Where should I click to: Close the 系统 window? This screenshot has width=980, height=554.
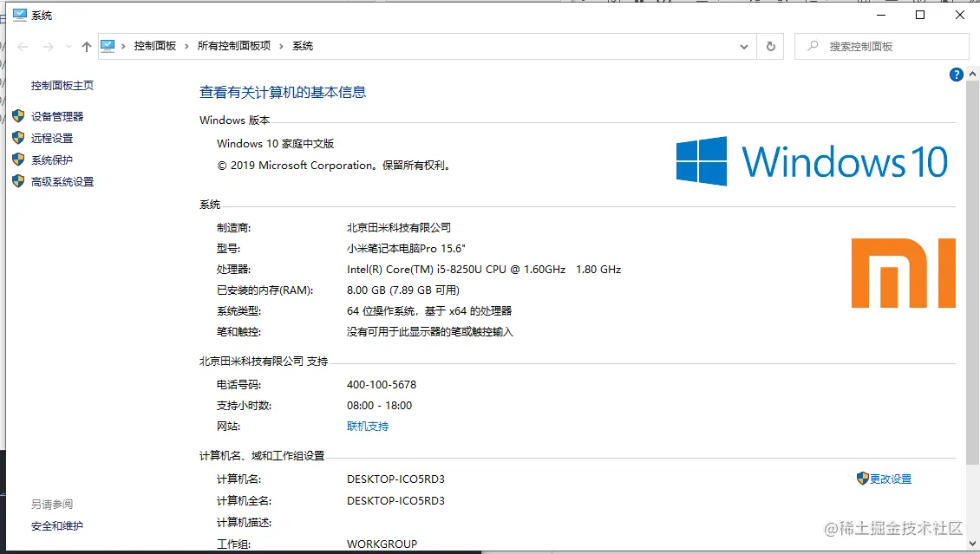(960, 15)
